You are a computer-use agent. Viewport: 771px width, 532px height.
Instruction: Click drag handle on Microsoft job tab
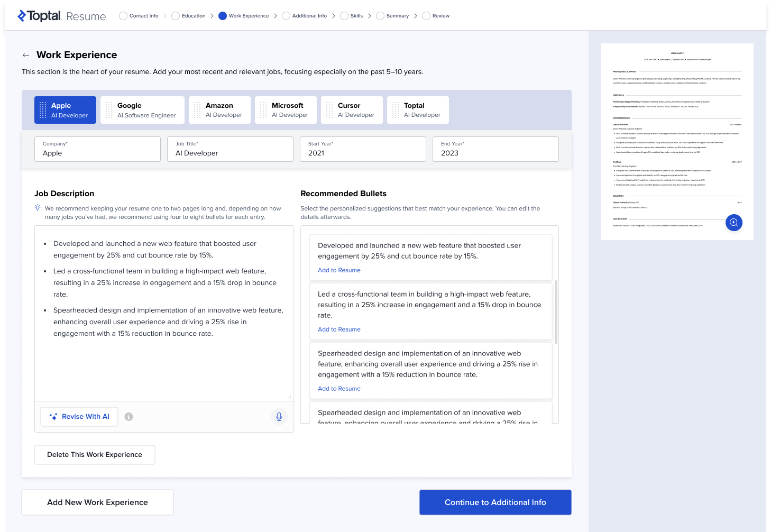pyautogui.click(x=263, y=110)
